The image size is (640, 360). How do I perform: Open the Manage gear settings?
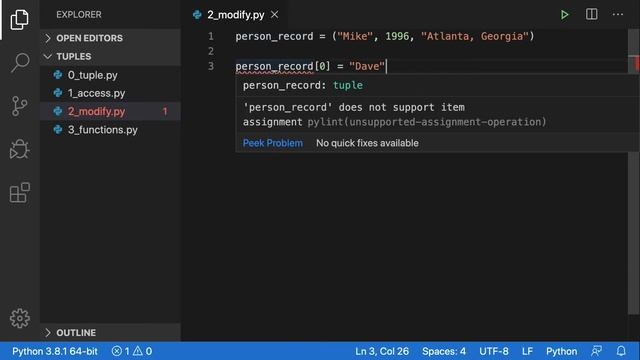(20, 318)
